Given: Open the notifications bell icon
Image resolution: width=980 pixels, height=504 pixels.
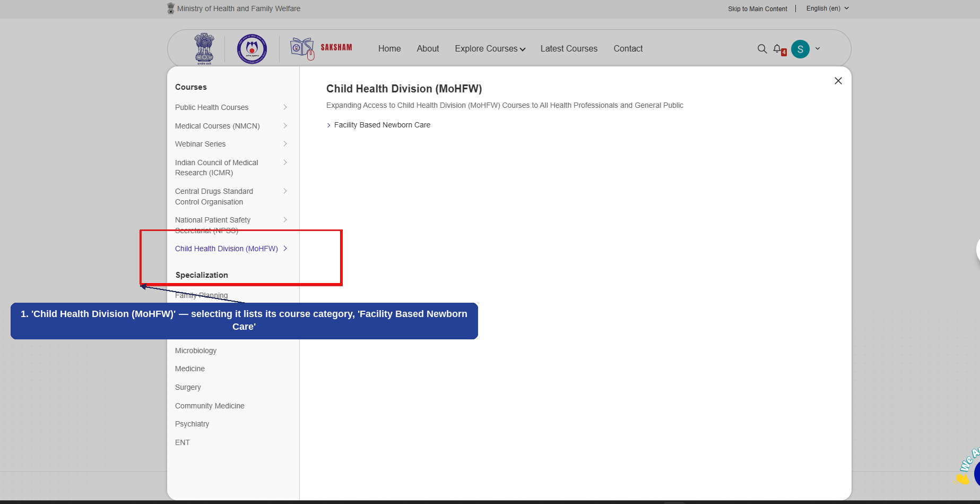Looking at the screenshot, I should [778, 49].
